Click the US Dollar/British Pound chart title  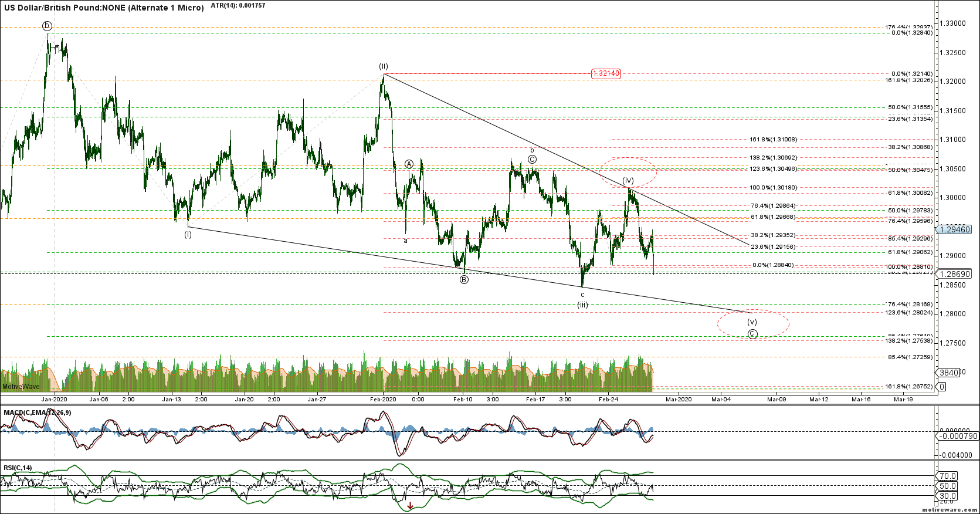click(104, 8)
